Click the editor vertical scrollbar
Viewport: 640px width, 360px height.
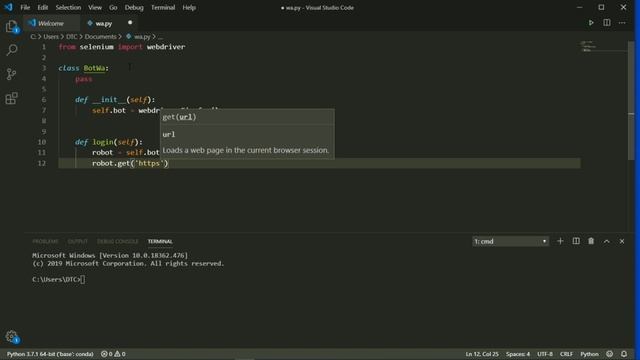[631, 100]
